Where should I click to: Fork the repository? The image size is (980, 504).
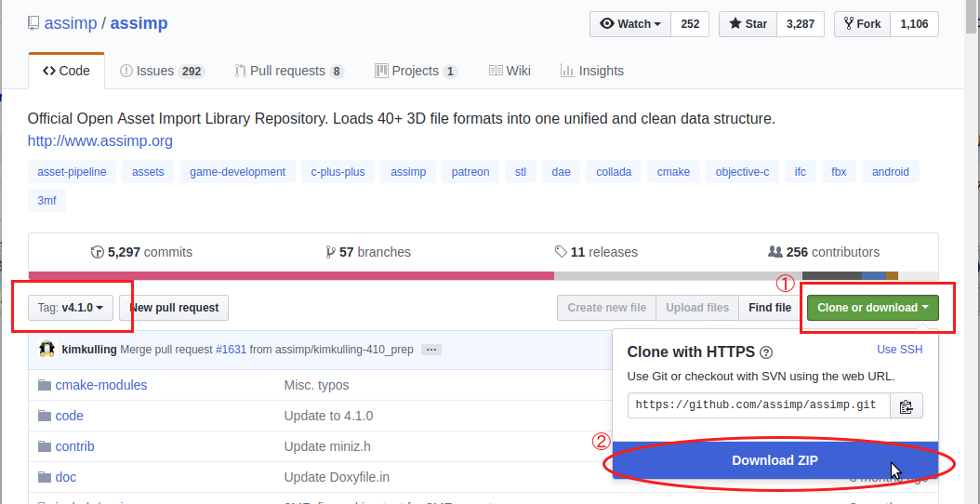click(862, 24)
